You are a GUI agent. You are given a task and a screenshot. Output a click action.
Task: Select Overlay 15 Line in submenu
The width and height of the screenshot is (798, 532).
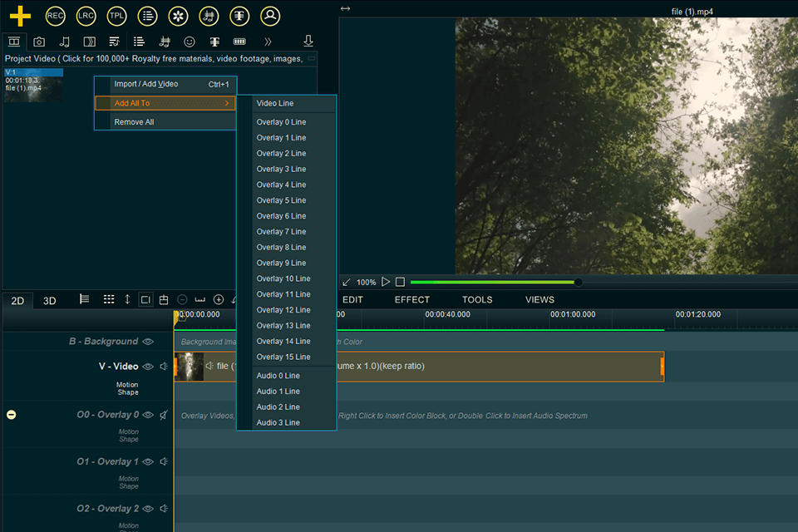pos(287,357)
